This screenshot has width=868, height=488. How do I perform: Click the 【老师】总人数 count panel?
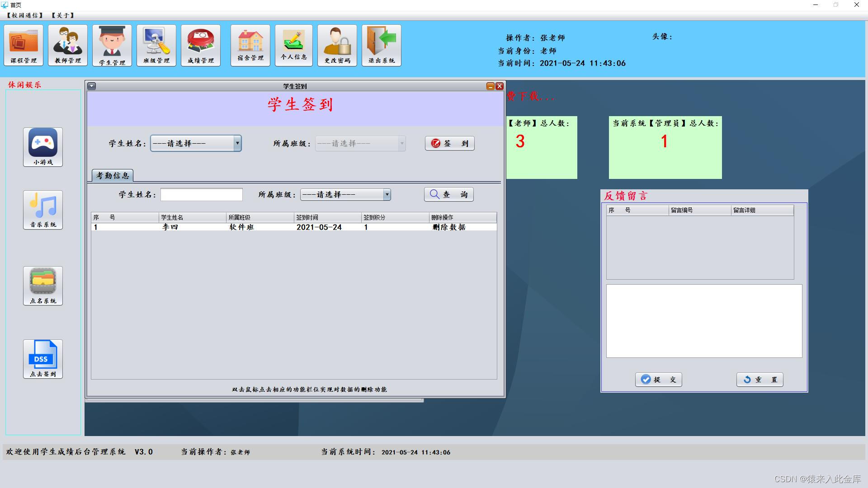pos(542,147)
